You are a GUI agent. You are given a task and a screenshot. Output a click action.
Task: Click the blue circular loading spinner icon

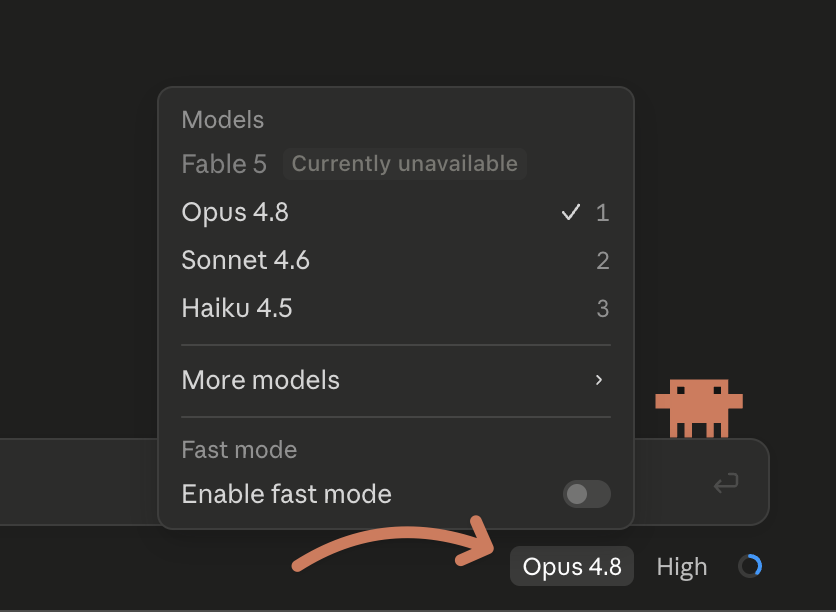[x=750, y=566]
